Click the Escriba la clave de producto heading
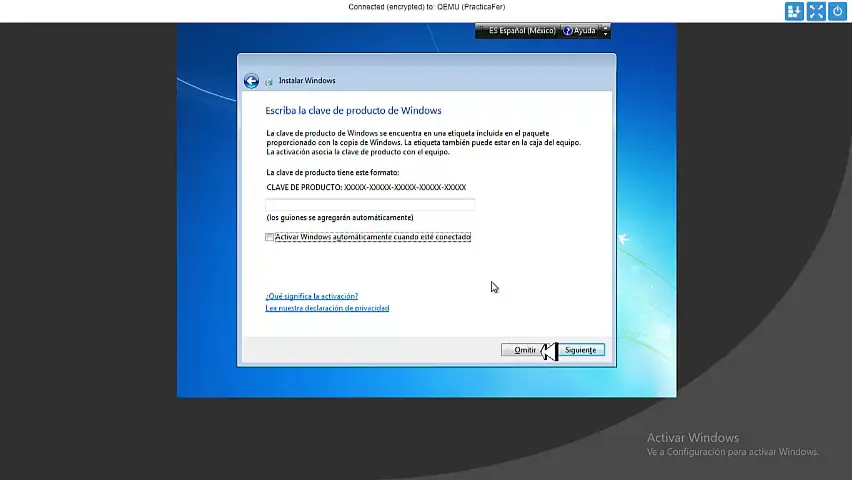 tap(353, 110)
